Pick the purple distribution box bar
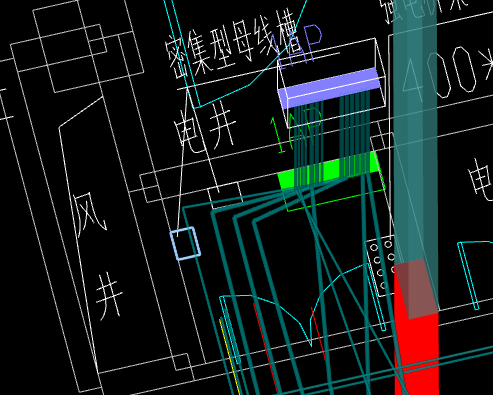 click(329, 88)
